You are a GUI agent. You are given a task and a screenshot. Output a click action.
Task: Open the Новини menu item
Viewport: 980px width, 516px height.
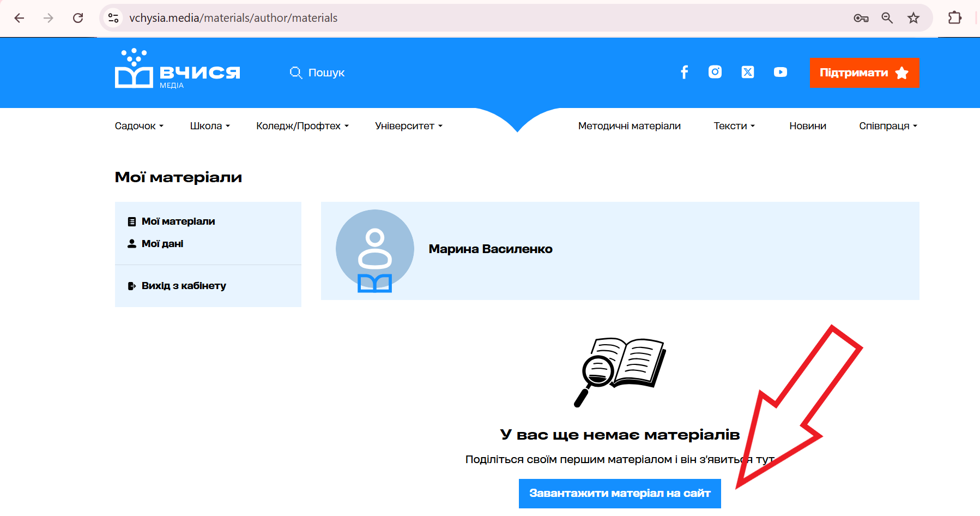point(808,126)
